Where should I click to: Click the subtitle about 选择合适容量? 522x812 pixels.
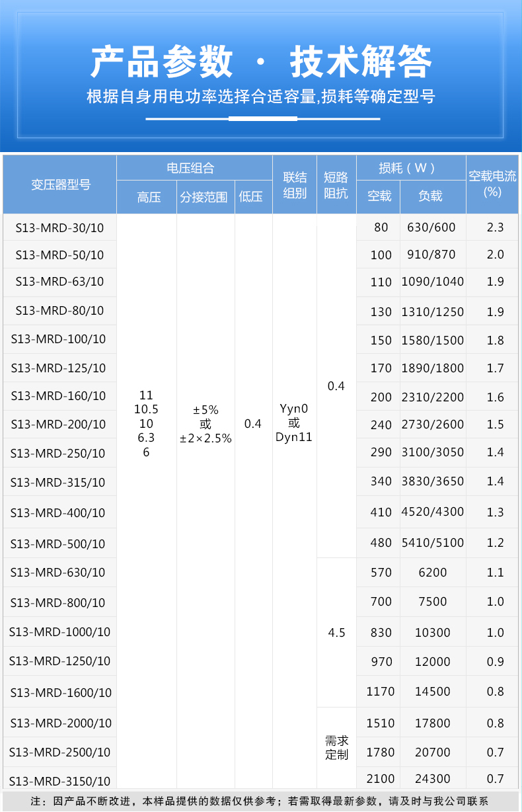click(x=261, y=97)
